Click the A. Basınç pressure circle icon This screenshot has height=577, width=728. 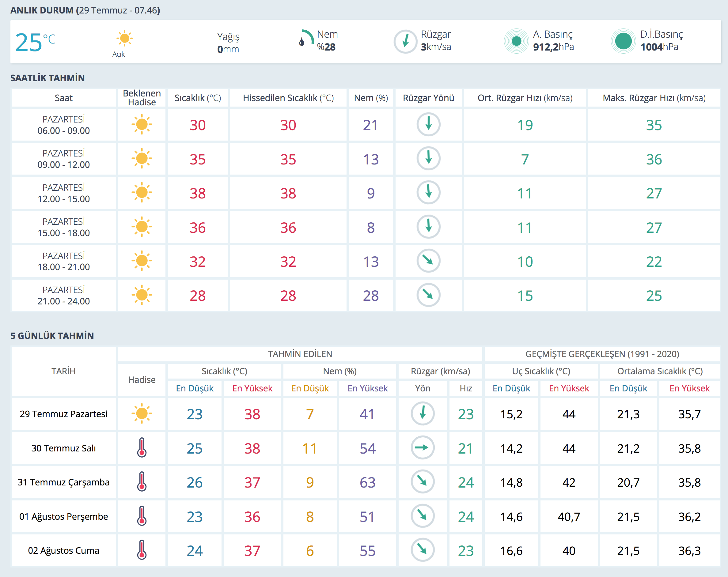tap(516, 41)
